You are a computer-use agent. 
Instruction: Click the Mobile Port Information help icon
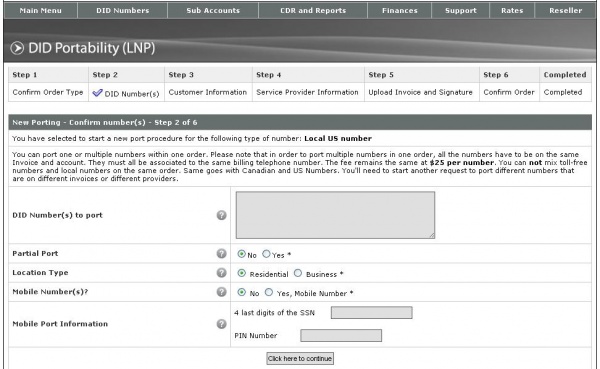(222, 324)
